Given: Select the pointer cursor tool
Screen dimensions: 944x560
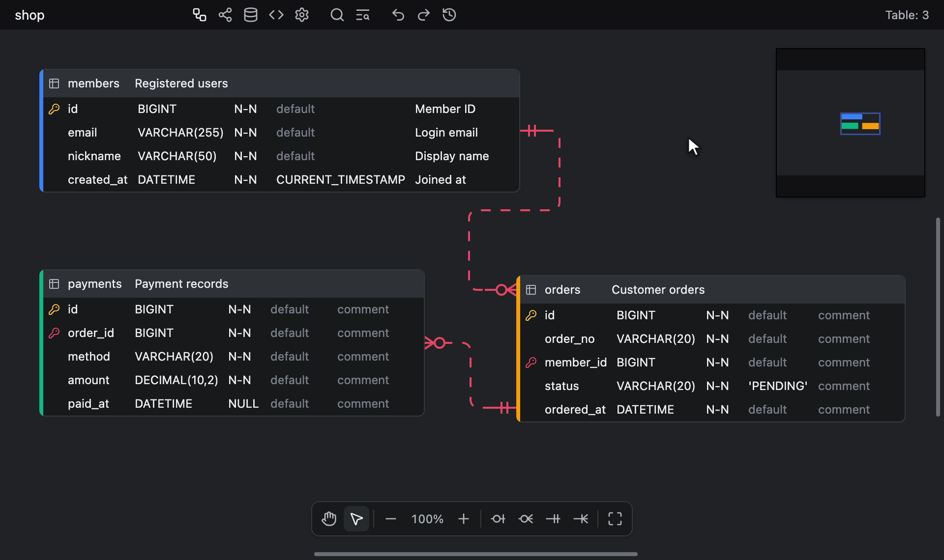Looking at the screenshot, I should pyautogui.click(x=356, y=519).
